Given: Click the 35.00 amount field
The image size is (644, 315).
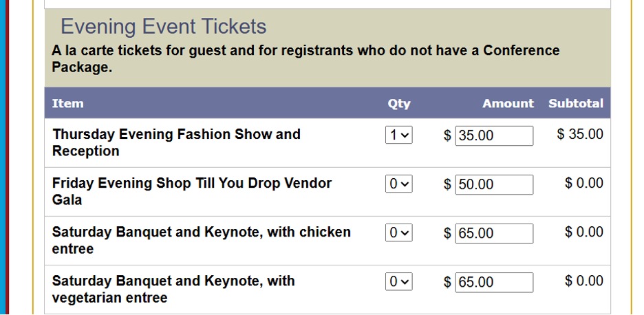Looking at the screenshot, I should pyautogui.click(x=494, y=135).
